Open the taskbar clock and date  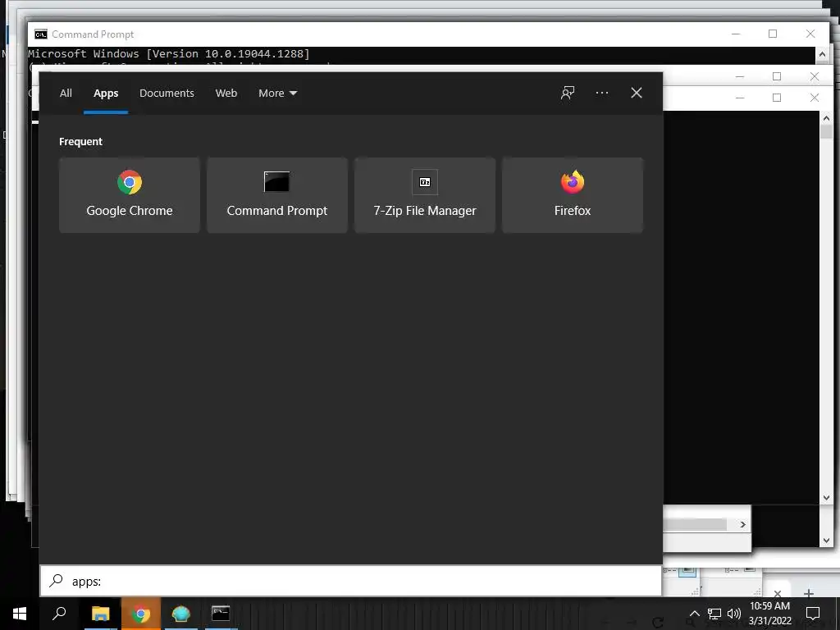pos(769,614)
